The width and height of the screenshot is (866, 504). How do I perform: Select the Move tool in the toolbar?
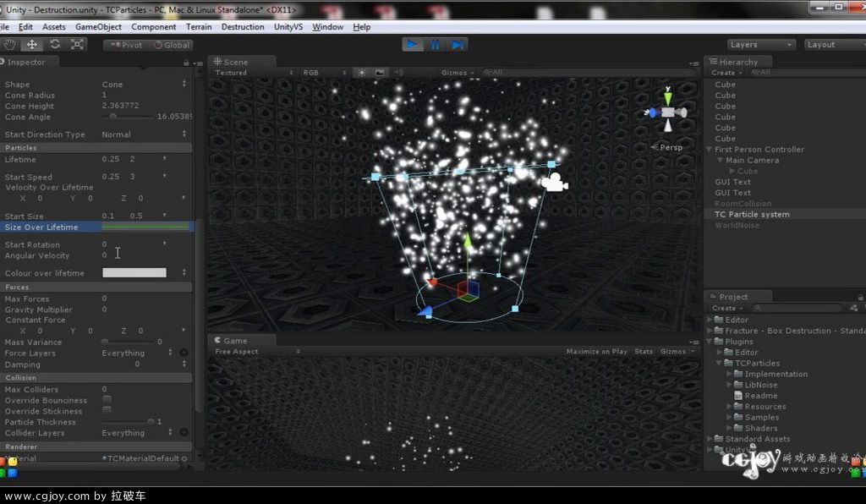[32, 45]
